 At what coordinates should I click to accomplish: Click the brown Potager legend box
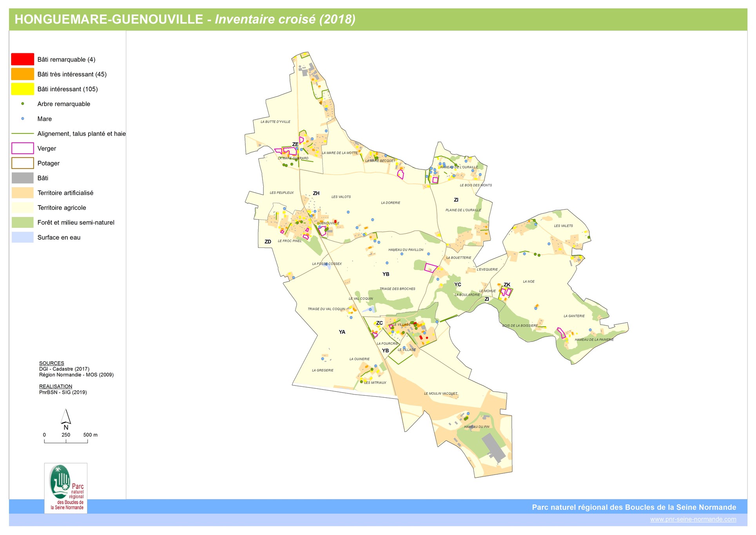pos(23,163)
